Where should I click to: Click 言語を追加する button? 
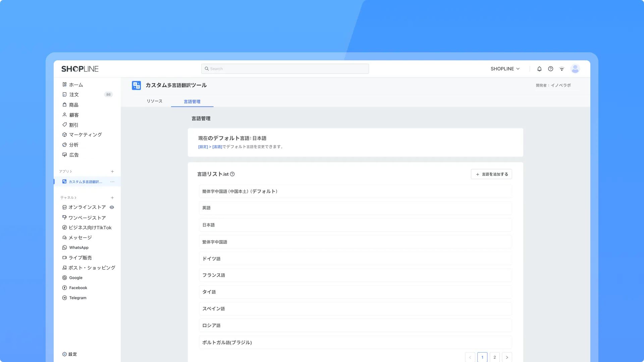click(491, 174)
